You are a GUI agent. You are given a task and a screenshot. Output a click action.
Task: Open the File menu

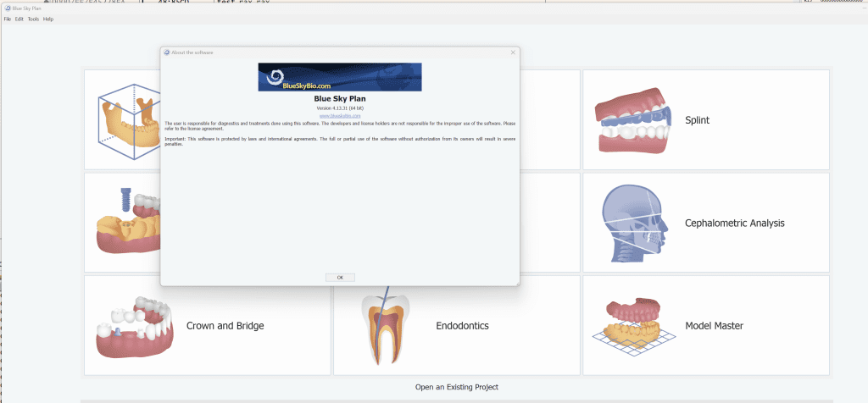click(x=8, y=19)
